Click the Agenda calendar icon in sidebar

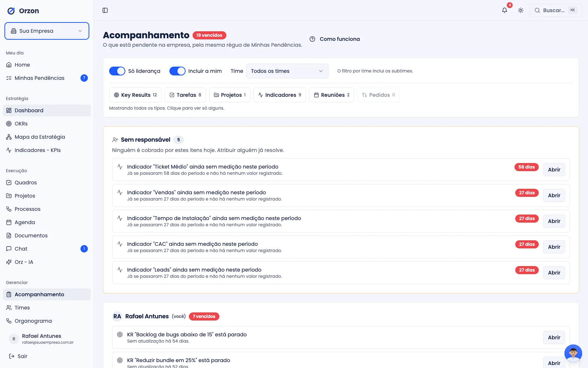[9, 222]
